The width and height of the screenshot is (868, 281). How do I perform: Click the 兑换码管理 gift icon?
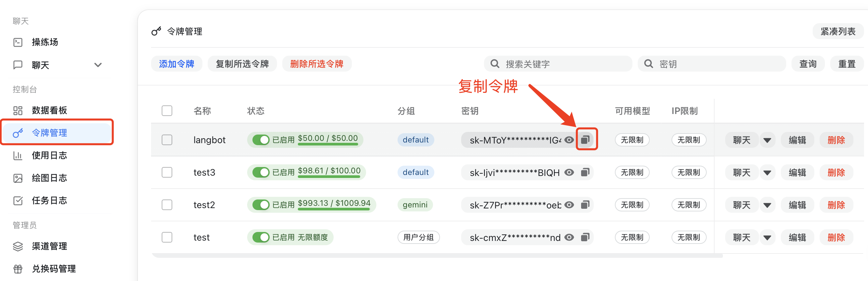tap(18, 269)
